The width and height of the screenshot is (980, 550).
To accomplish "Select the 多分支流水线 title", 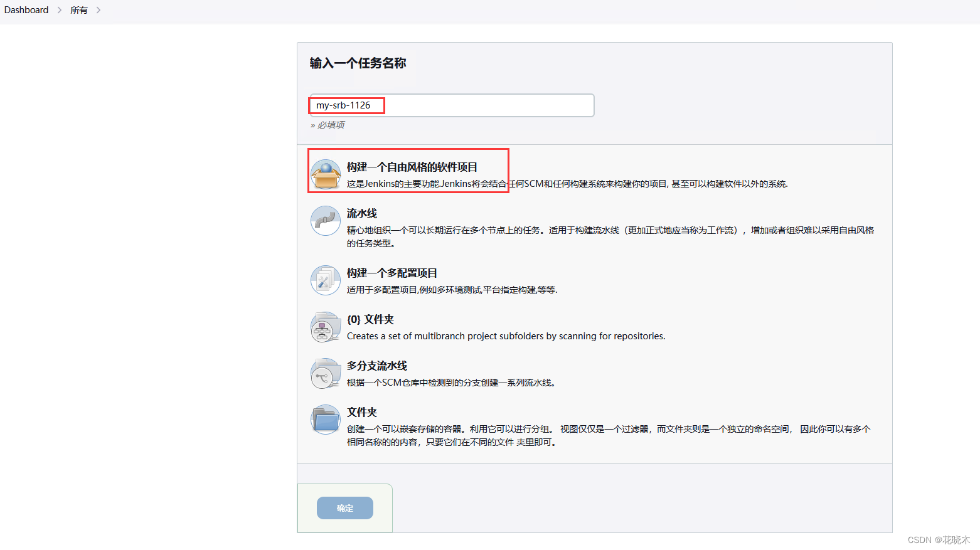I will [x=377, y=366].
